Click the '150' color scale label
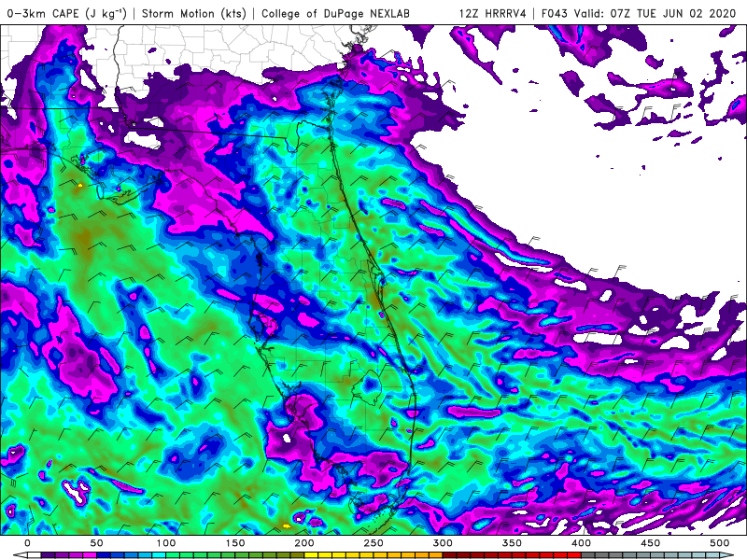 tap(235, 543)
